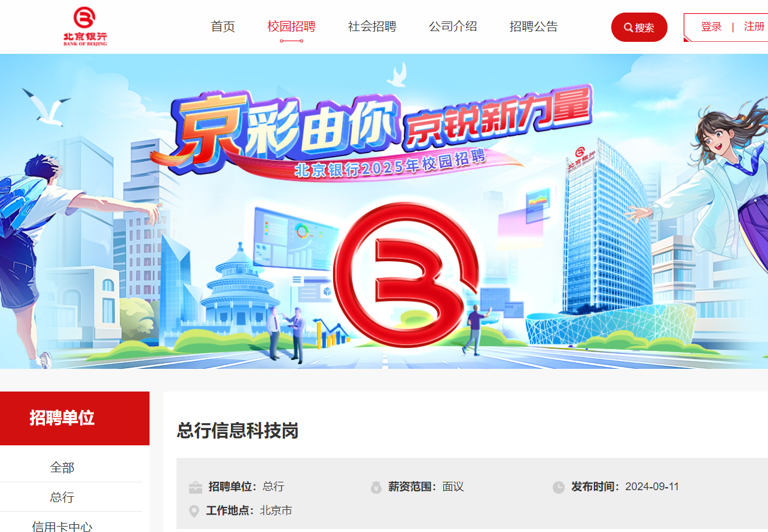
Task: Click the 2025 campus recruitment banner image
Action: 384,211
